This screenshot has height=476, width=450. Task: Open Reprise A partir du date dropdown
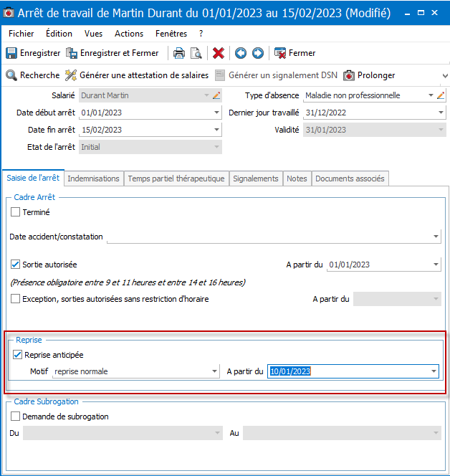pyautogui.click(x=434, y=371)
